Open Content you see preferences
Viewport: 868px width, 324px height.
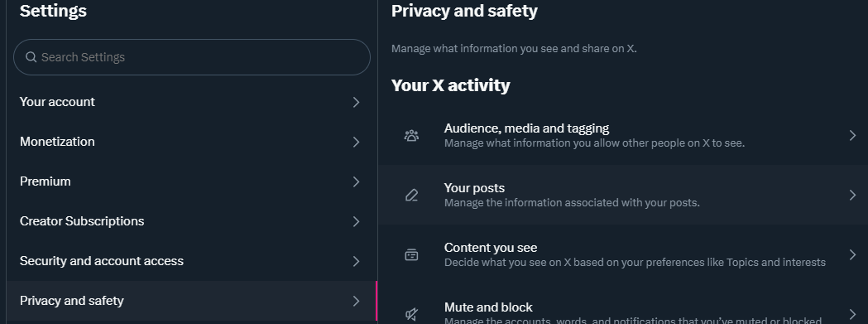point(623,254)
